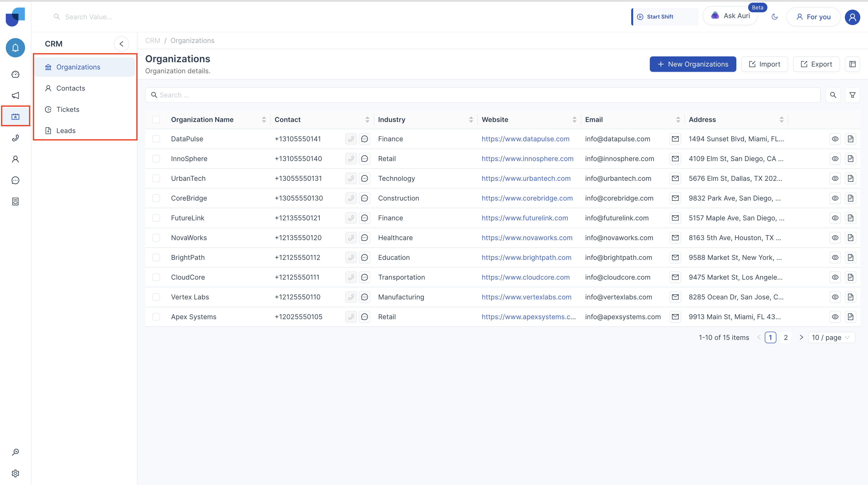The width and height of the screenshot is (868, 485).
Task: Sort by Contact column arrows
Action: pyautogui.click(x=367, y=120)
